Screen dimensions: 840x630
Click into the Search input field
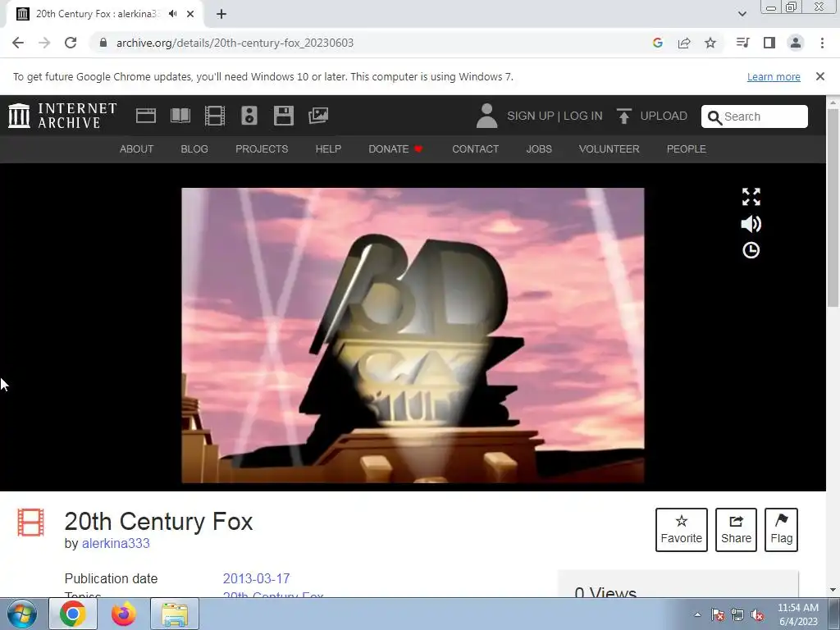(755, 116)
